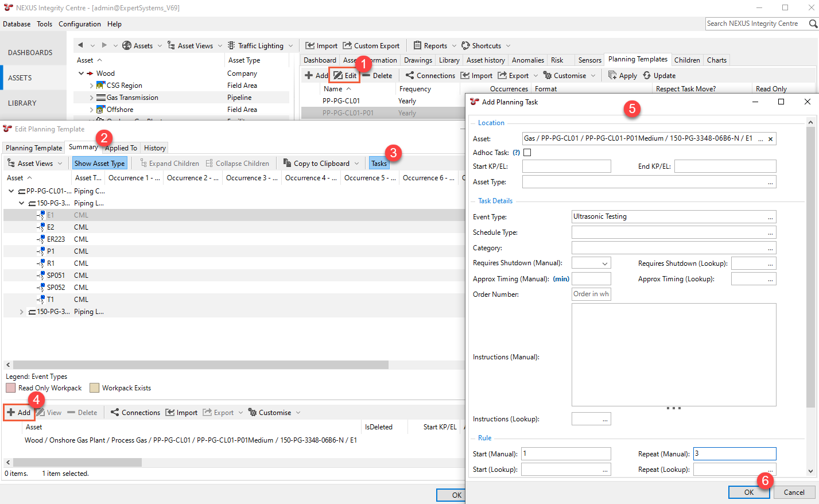Image resolution: width=819 pixels, height=504 pixels.
Task: Click the Instructions (Manual) text area
Action: click(674, 355)
